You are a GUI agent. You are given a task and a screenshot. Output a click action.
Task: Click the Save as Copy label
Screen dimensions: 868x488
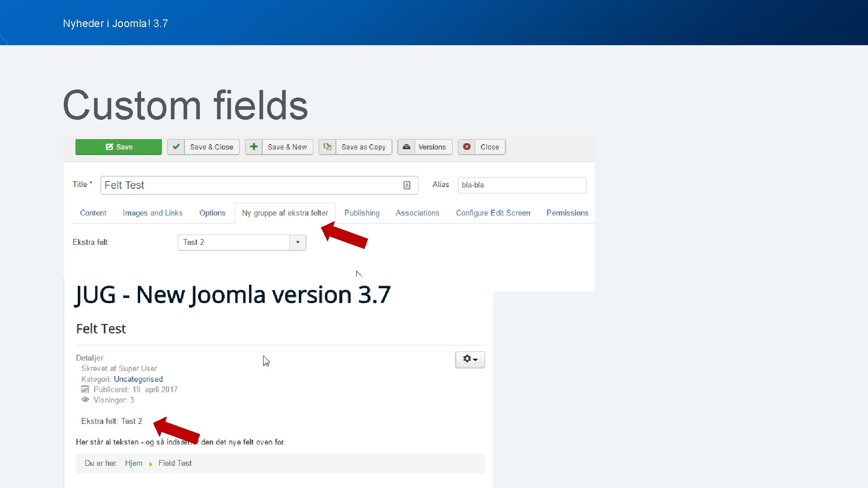[363, 147]
